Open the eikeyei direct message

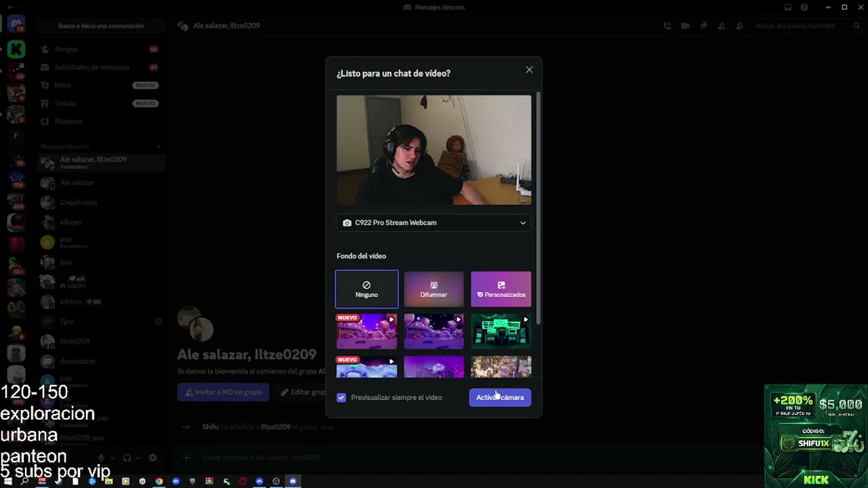coord(101,222)
